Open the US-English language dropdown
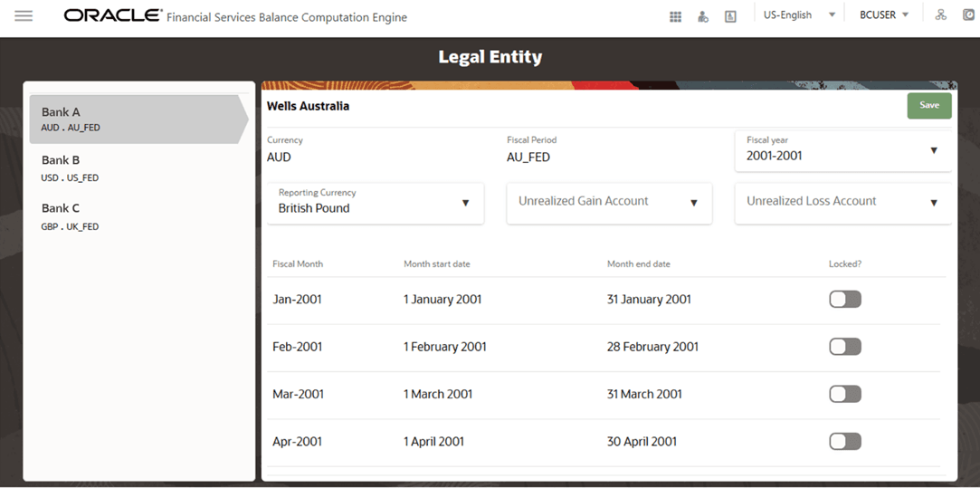 [799, 15]
